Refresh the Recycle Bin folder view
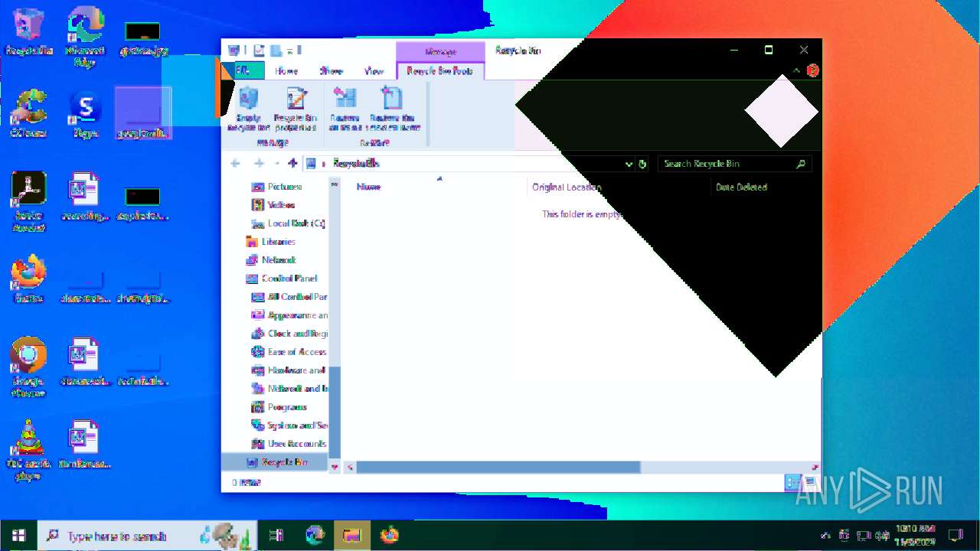Screen dimensions: 980x551 pos(642,164)
